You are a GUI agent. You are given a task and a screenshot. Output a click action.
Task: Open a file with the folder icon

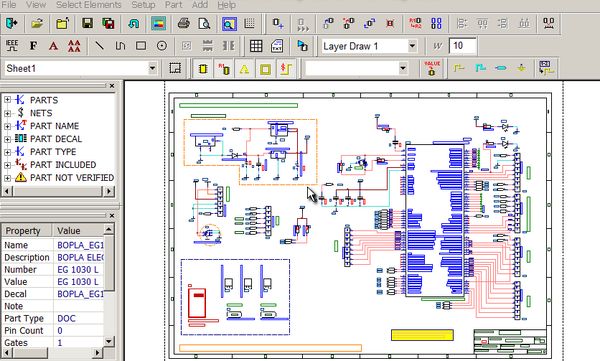coord(37,24)
